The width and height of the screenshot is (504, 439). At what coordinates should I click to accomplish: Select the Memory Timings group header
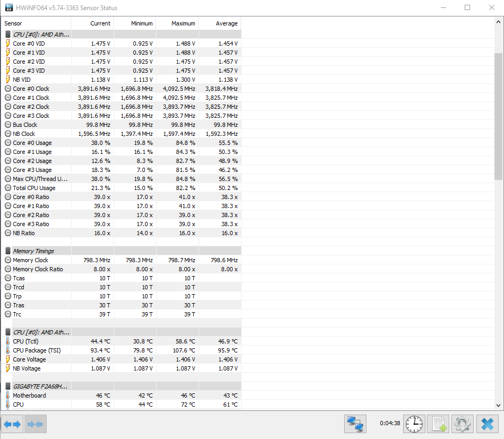click(x=33, y=251)
